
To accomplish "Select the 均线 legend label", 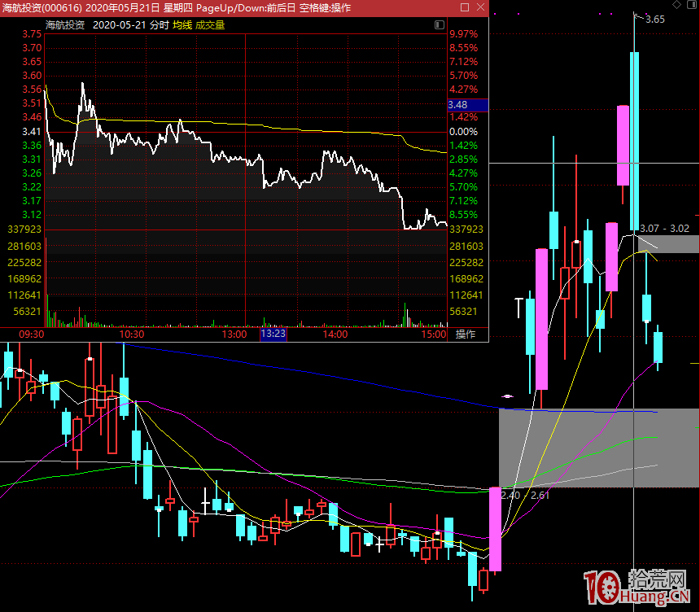I will (182, 25).
